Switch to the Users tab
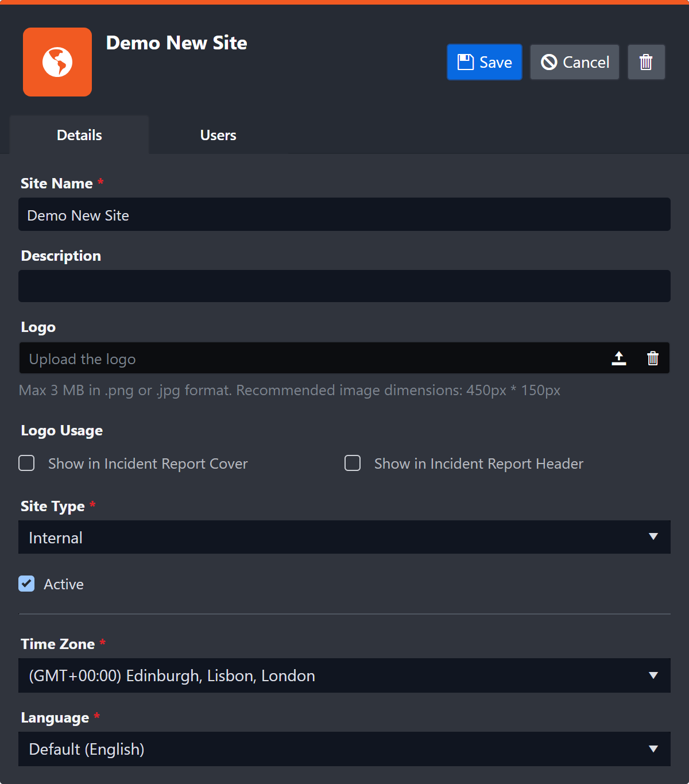 [x=218, y=135]
